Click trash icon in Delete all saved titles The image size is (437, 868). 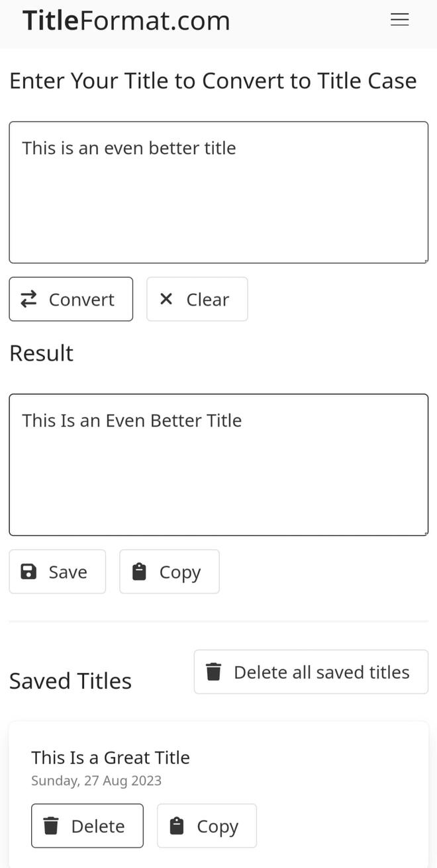(x=213, y=672)
